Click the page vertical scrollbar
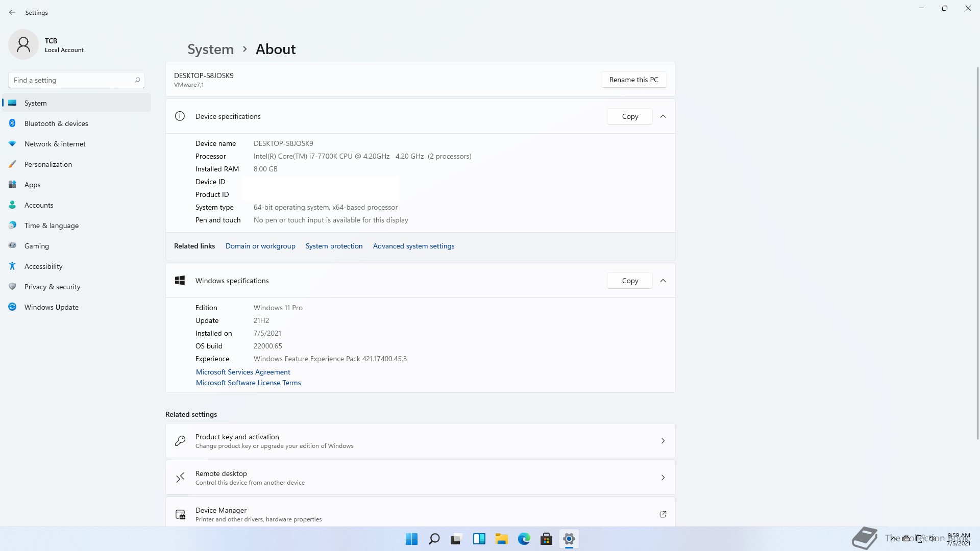Image resolution: width=980 pixels, height=551 pixels. click(977, 253)
